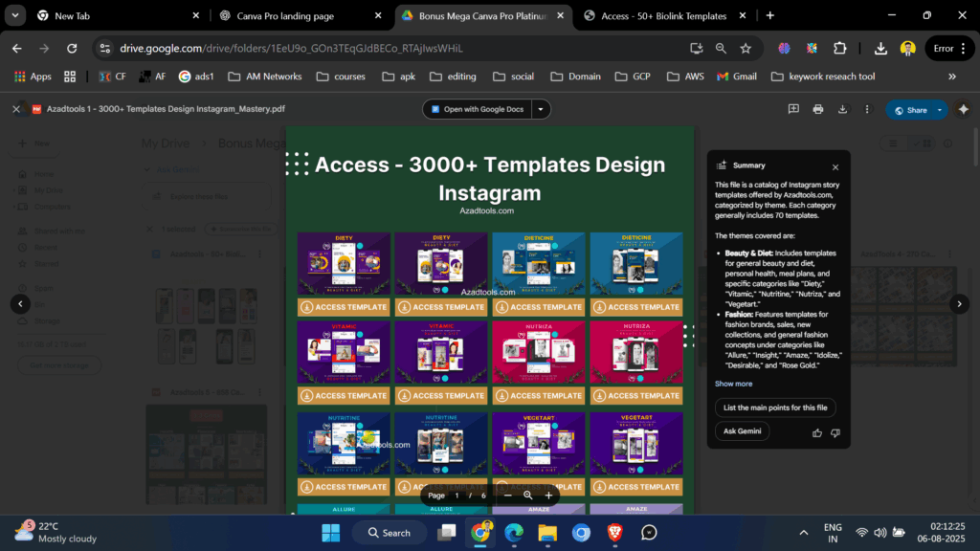The width and height of the screenshot is (980, 551).
Task: Reload the current page
Action: click(x=72, y=48)
